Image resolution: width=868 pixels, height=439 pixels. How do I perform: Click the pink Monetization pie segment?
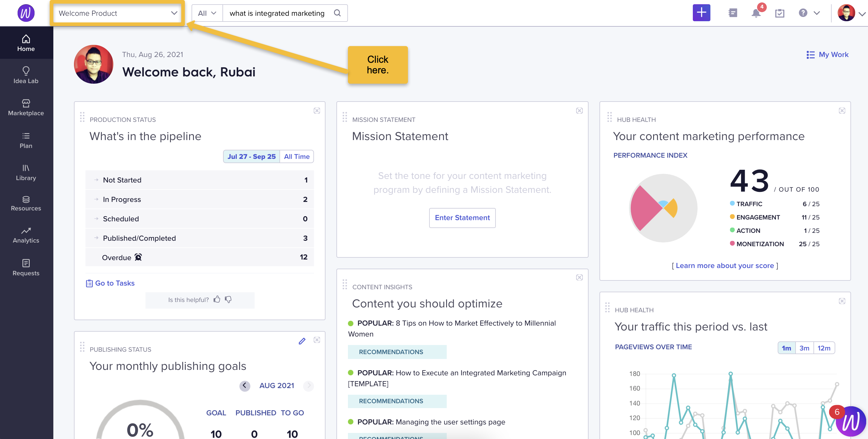pos(644,208)
